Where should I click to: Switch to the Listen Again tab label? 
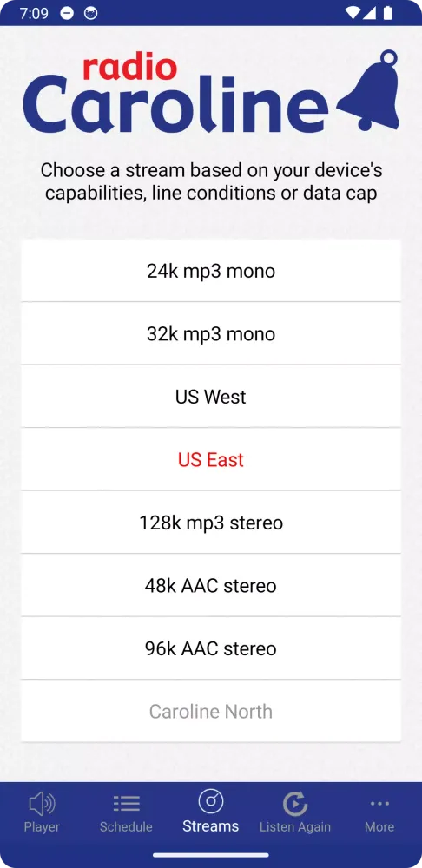(295, 827)
